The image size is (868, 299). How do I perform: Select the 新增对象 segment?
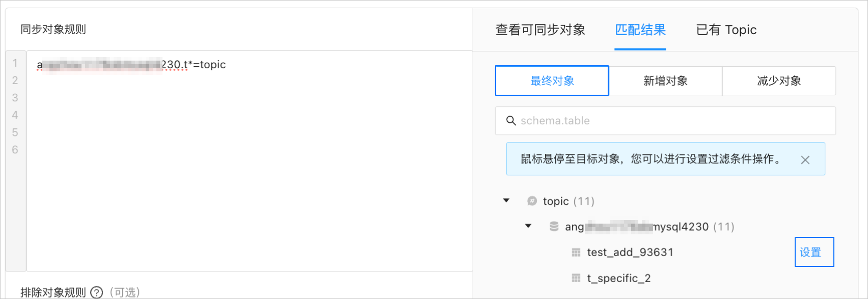tap(665, 80)
